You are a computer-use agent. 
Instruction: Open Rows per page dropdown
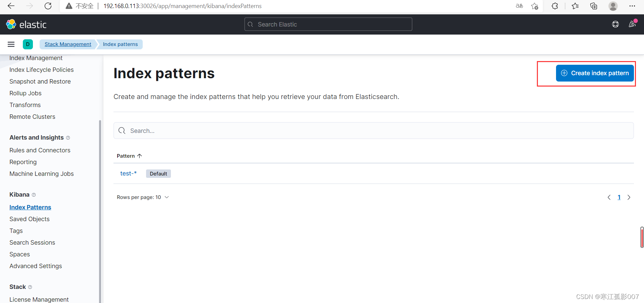[x=143, y=197]
